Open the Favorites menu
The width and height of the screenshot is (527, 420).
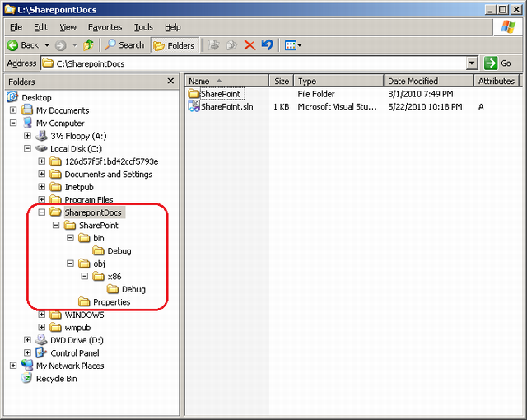pos(105,27)
